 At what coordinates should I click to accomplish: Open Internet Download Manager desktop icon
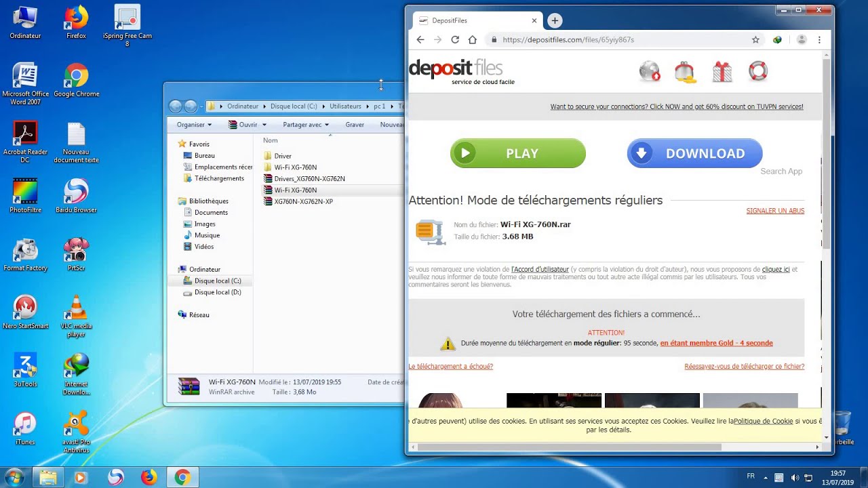coord(76,375)
